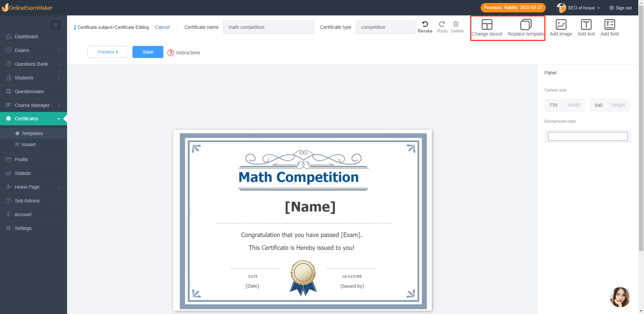Click the user avatar next to SEO of hzxue
This screenshot has width=644, height=314.
[561, 8]
